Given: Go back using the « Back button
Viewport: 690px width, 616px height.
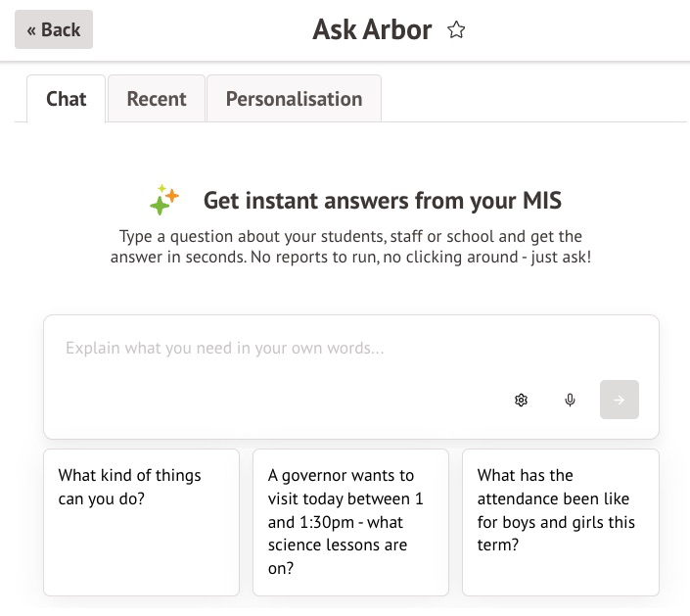Looking at the screenshot, I should point(54,29).
